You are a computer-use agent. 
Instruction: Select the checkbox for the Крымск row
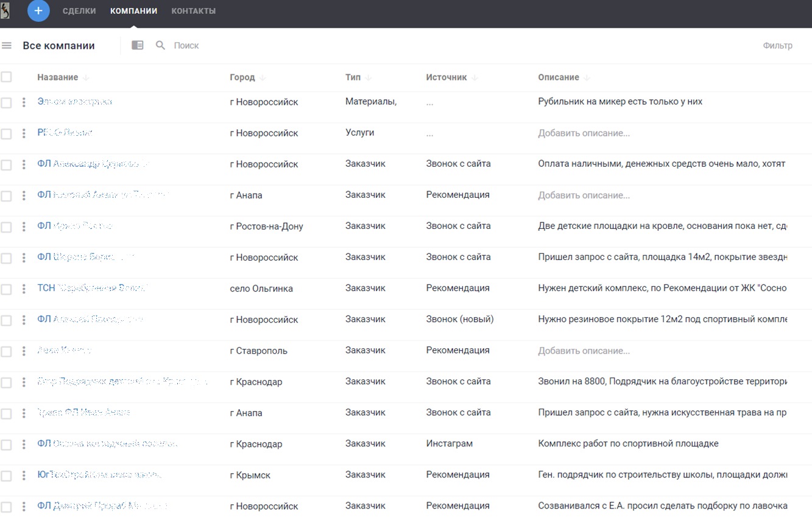pyautogui.click(x=6, y=476)
